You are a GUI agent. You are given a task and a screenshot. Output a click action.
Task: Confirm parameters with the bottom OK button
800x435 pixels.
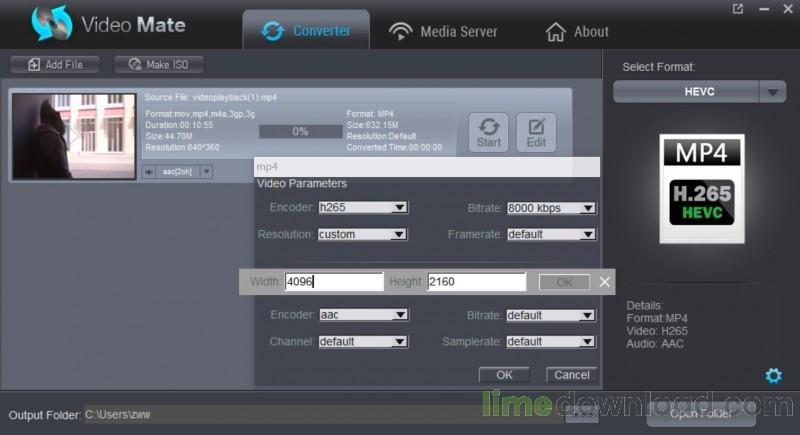tap(504, 375)
